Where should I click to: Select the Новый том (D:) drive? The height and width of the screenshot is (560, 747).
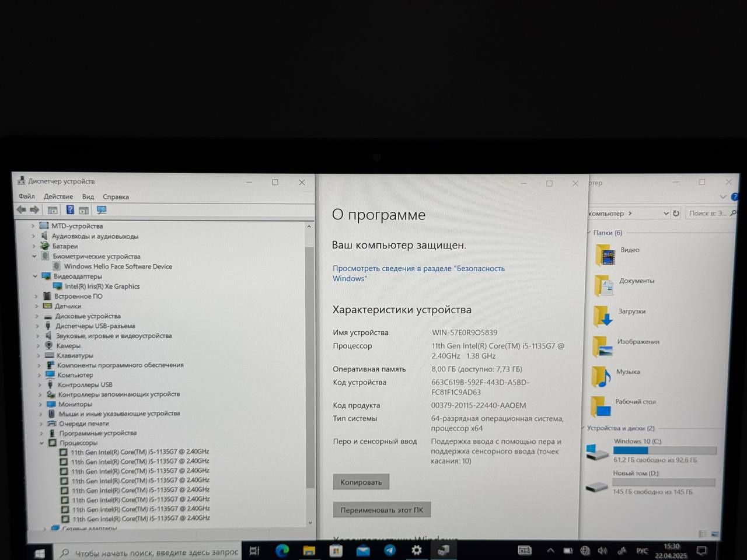(x=650, y=482)
